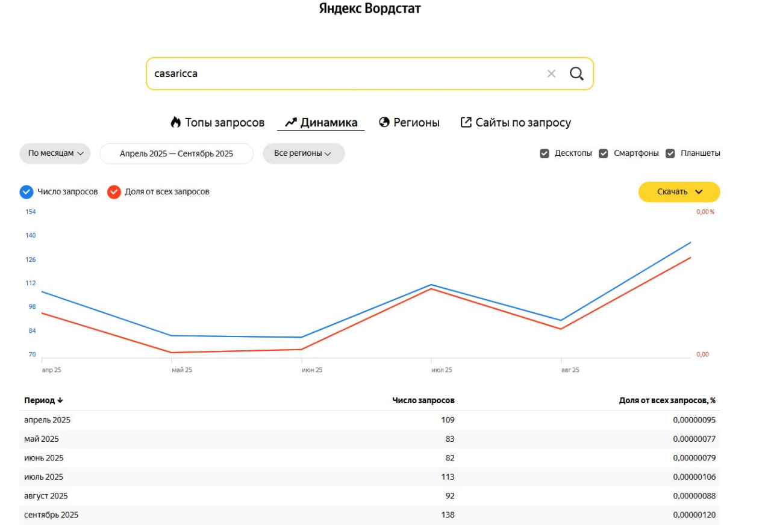771x532 pixels.
Task: Uncheck the Десктопы checkbox
Action: (x=545, y=153)
